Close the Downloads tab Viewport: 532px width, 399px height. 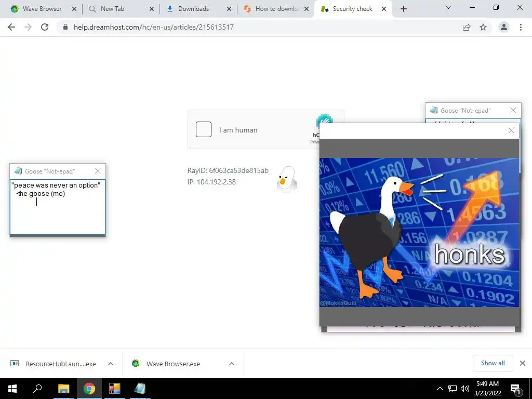[229, 9]
